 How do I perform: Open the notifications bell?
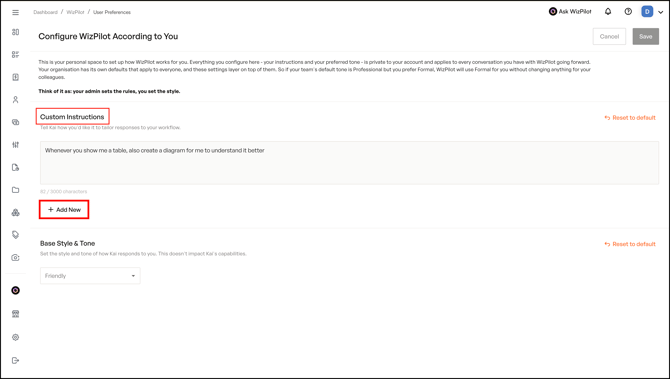pyautogui.click(x=608, y=12)
